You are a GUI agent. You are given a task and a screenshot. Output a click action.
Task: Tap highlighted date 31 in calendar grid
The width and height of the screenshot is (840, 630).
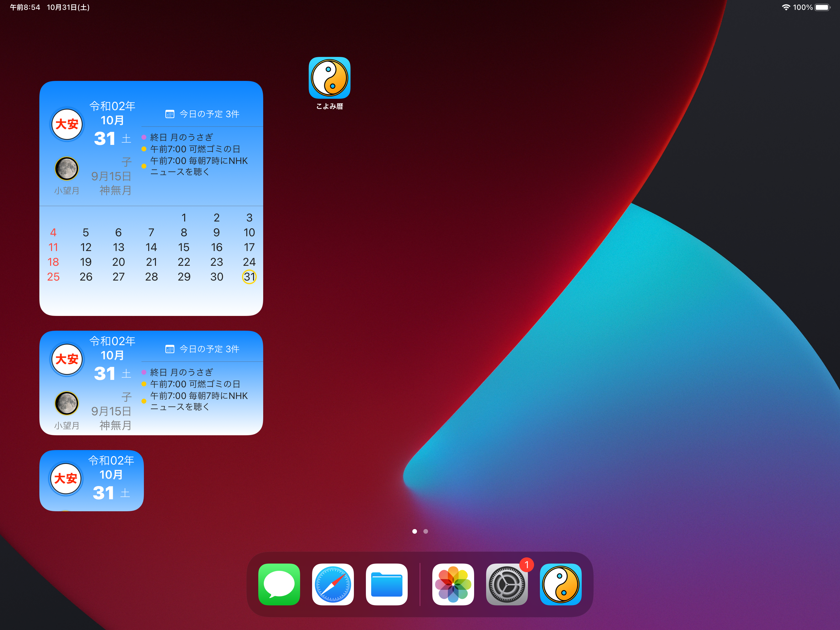pos(249,277)
